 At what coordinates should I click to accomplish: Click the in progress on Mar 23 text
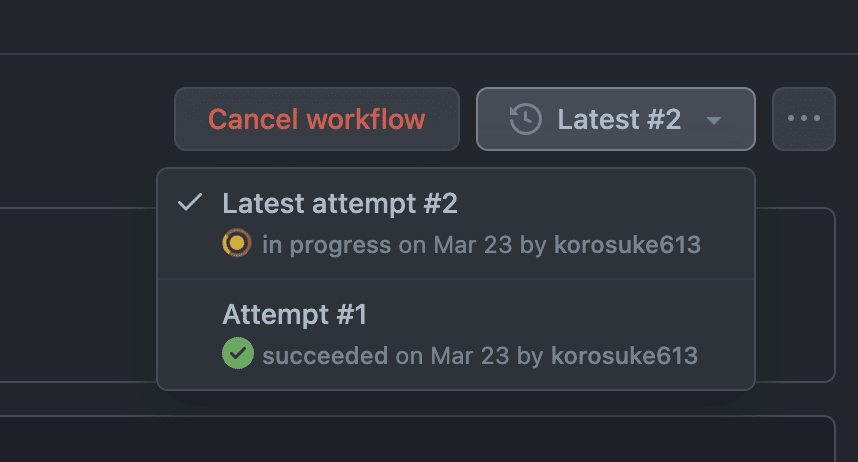[387, 245]
